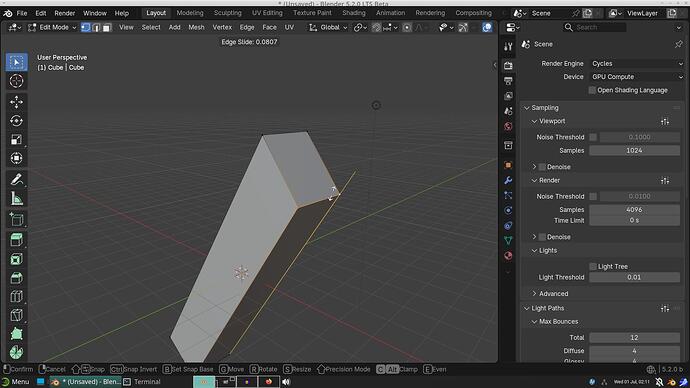Open the Mesh menu in viewport header
Image resolution: width=690 pixels, height=388 pixels.
pyautogui.click(x=196, y=27)
